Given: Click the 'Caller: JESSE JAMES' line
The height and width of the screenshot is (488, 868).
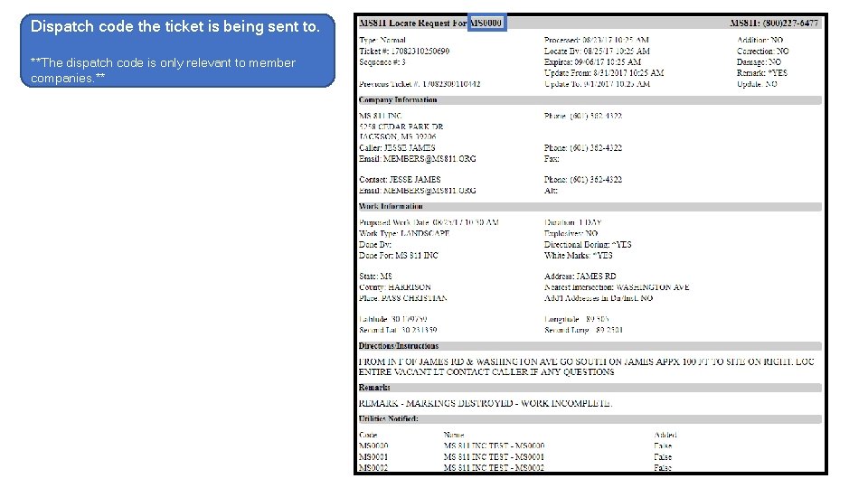Looking at the screenshot, I should [397, 147].
